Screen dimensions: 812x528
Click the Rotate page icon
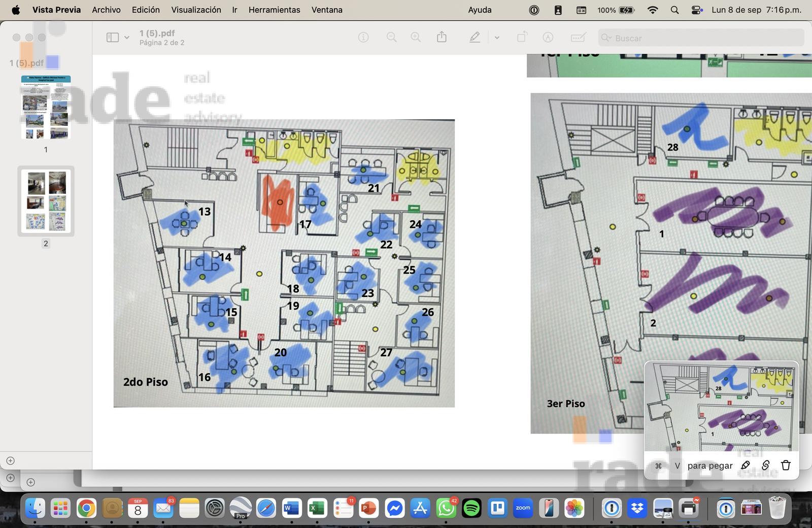tap(522, 37)
